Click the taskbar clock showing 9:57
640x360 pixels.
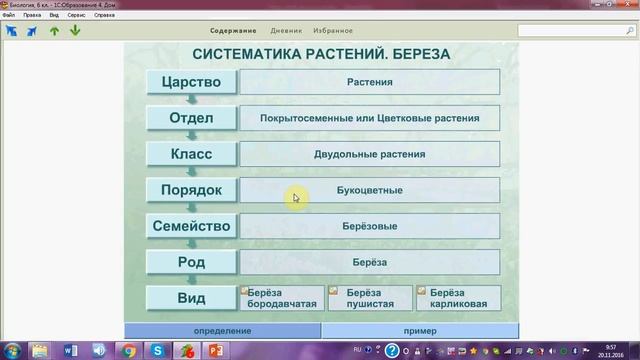tap(611, 351)
